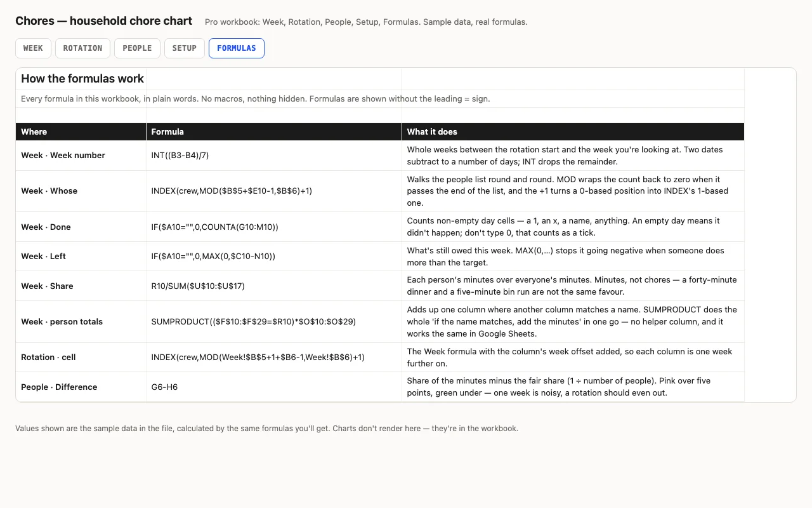Click the G6-H6 formula cell
Screen dimensions: 812x508
pyautogui.click(x=274, y=387)
